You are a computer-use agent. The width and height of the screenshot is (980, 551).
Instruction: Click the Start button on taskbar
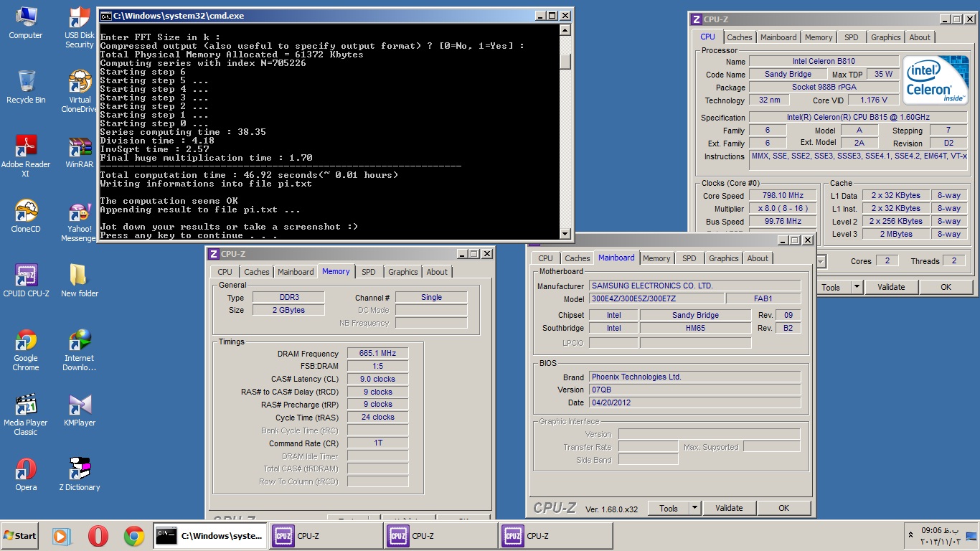coord(19,536)
